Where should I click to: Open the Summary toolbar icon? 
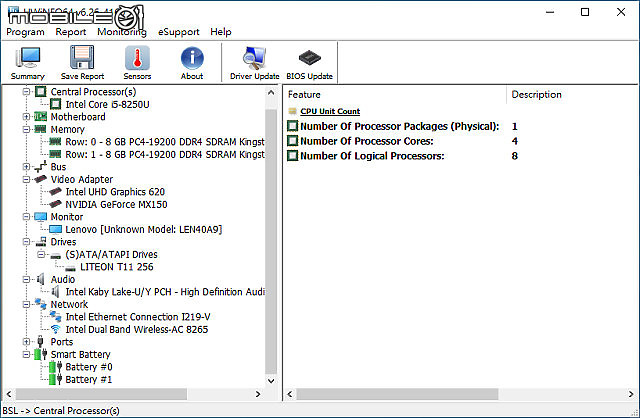coord(27,58)
